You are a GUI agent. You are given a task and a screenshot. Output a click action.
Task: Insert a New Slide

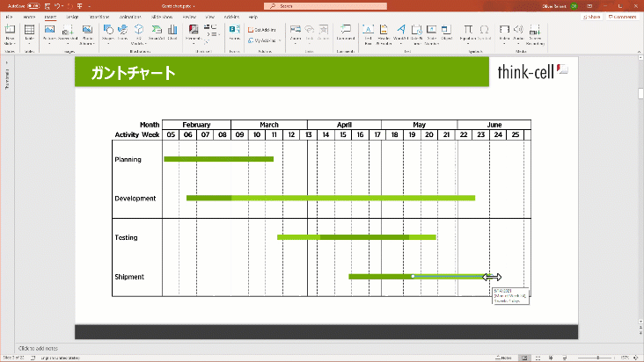coord(10,34)
